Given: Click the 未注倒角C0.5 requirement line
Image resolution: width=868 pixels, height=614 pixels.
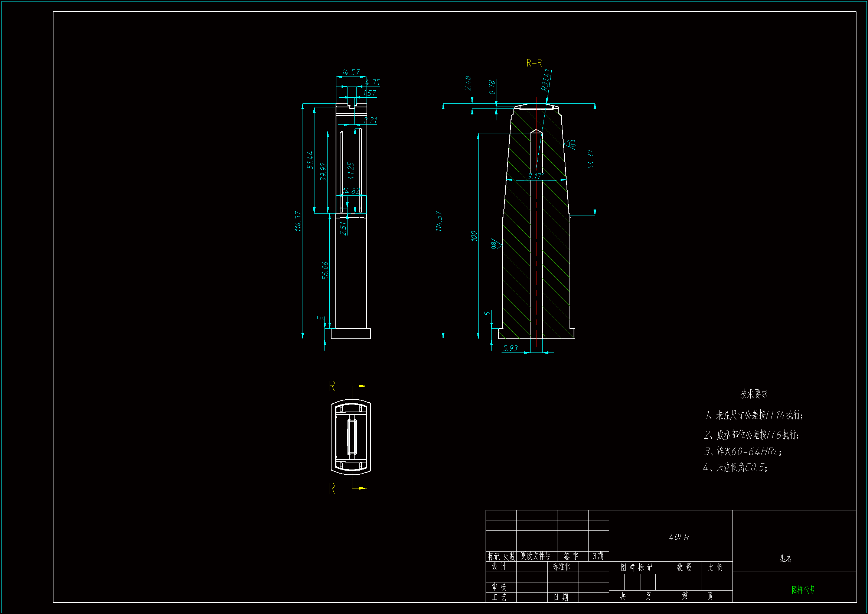Looking at the screenshot, I should pos(735,468).
